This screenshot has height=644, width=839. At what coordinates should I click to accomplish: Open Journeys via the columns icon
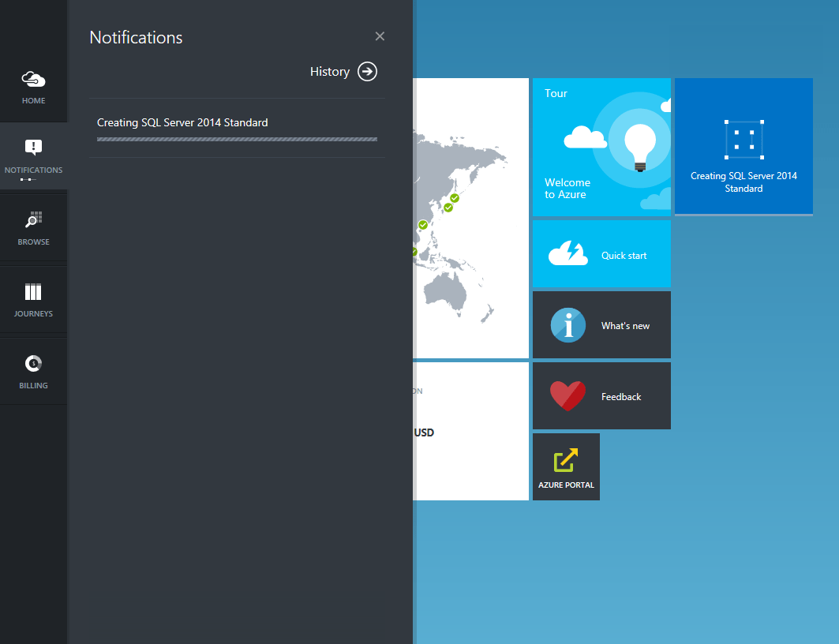point(33,291)
